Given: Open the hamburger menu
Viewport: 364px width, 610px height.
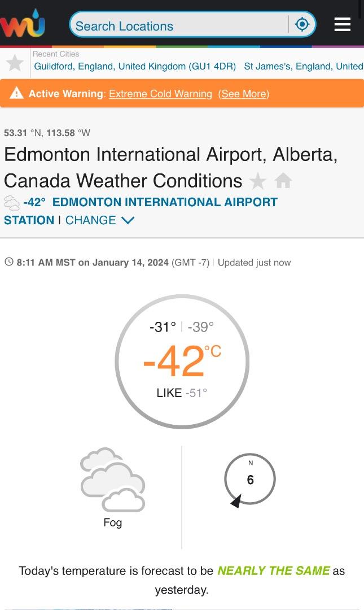Looking at the screenshot, I should point(343,24).
